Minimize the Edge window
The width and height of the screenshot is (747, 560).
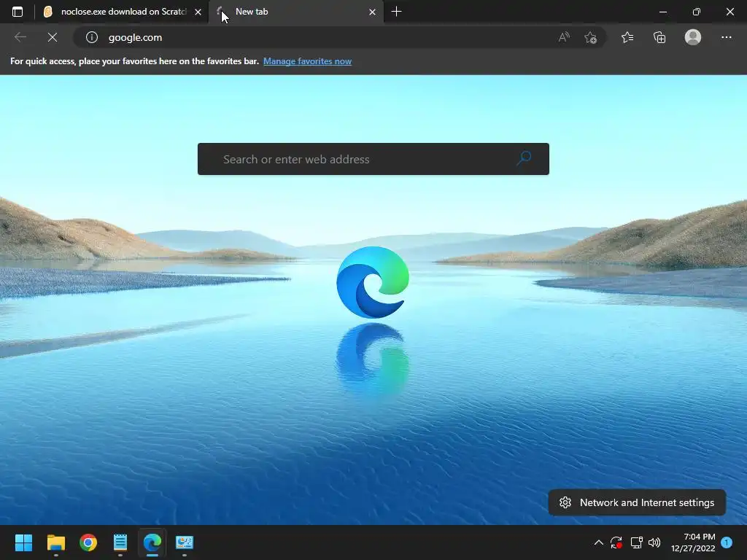coord(662,12)
